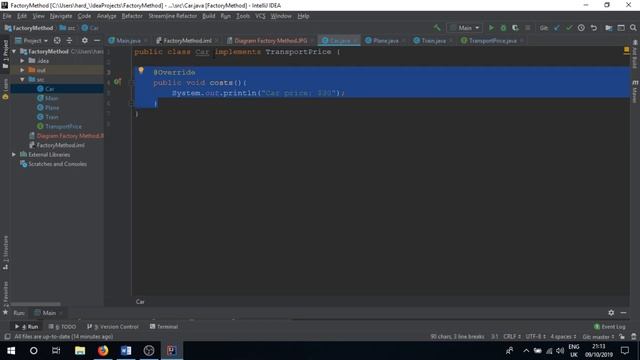
Task: Open the Version Control tool window
Action: point(113,327)
